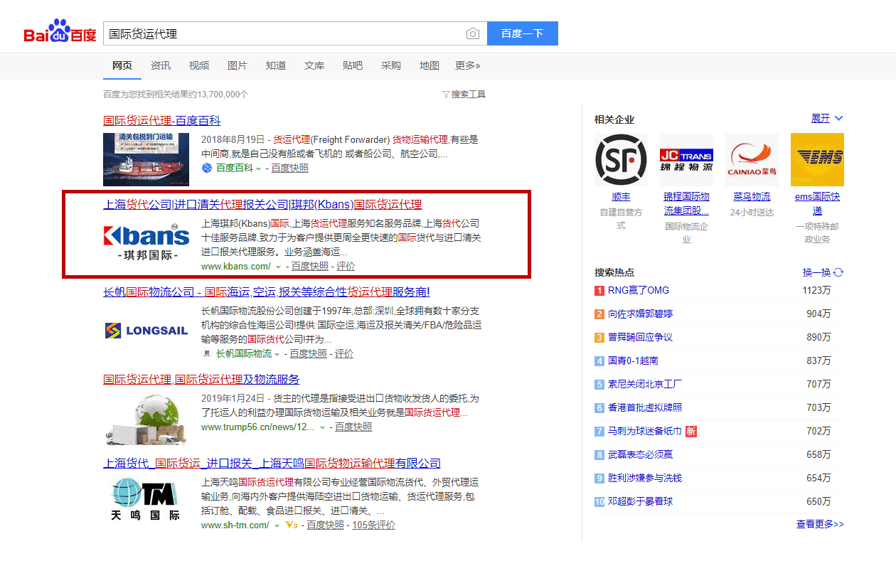This screenshot has height=588, width=896.
Task: Switch to the 图片 tab
Action: [238, 65]
